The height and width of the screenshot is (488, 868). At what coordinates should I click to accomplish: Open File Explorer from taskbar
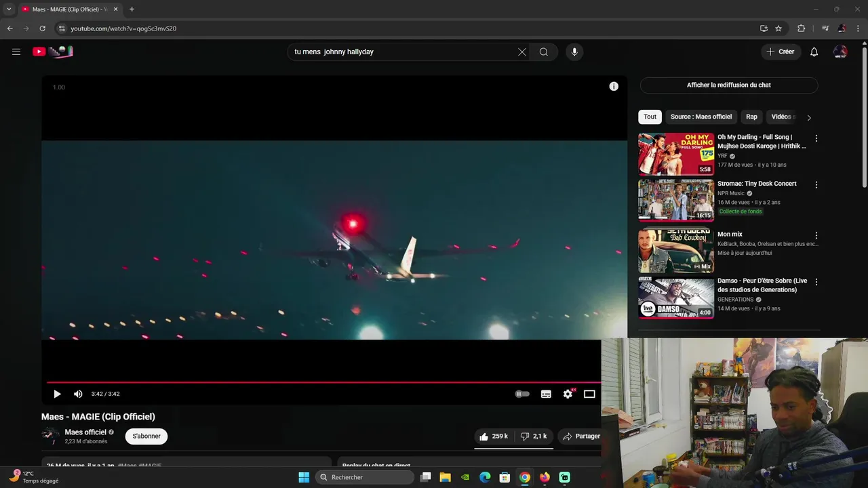click(x=445, y=477)
